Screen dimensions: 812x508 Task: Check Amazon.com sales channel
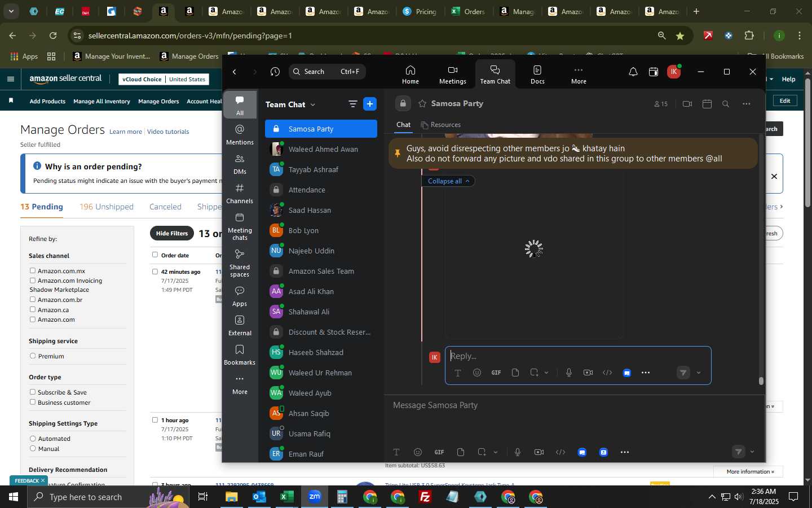tap(33, 319)
